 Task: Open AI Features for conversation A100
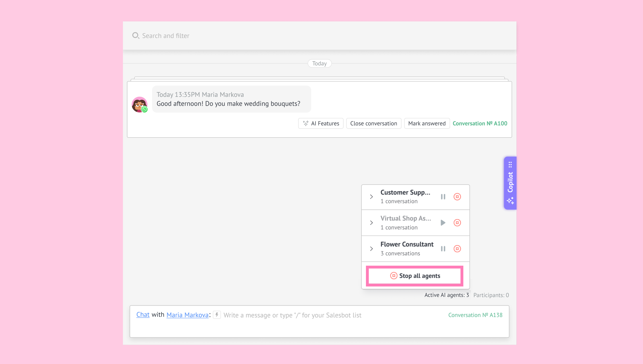(321, 123)
